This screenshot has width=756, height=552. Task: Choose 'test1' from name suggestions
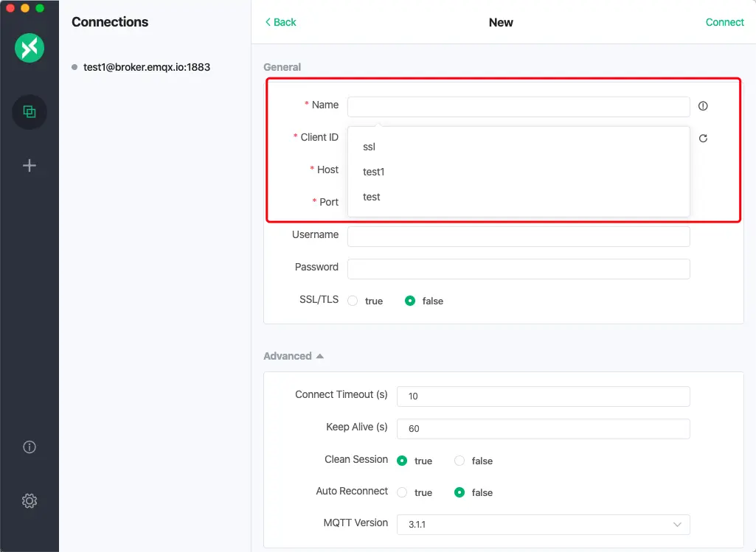pyautogui.click(x=374, y=172)
